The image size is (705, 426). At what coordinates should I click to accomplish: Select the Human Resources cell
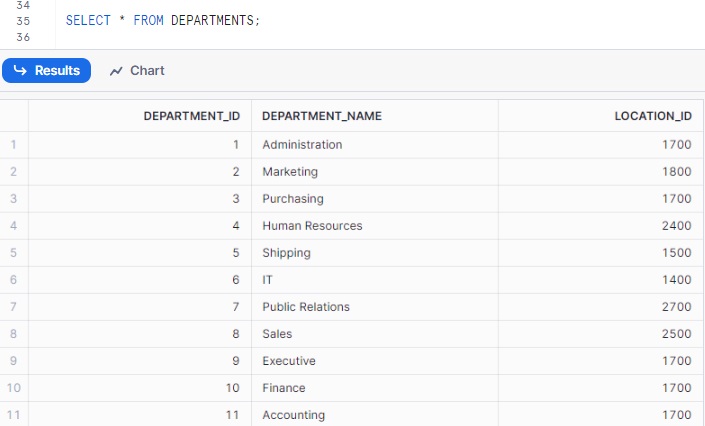[312, 226]
